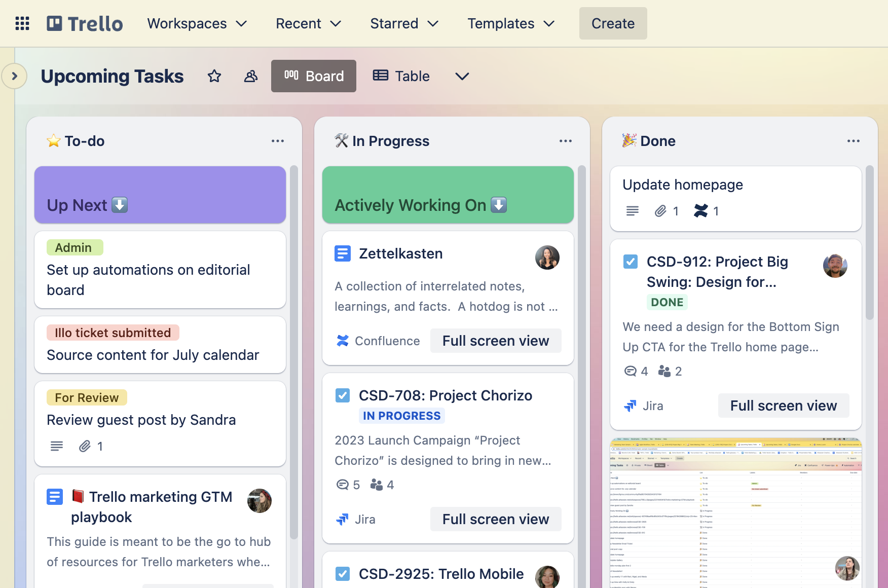
Task: Star the Upcoming Tasks board
Action: (x=214, y=76)
